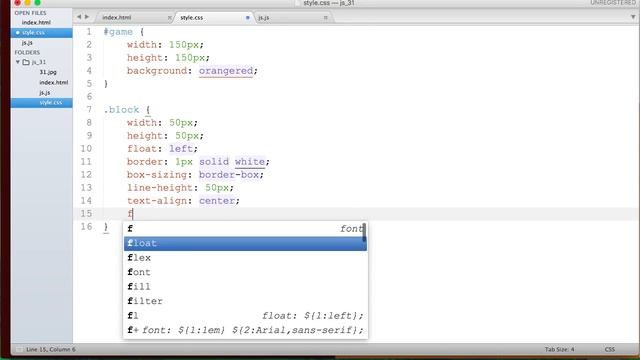Viewport: 640px width, 360px height.
Task: Click line number 10 in the gutter
Action: pos(86,149)
